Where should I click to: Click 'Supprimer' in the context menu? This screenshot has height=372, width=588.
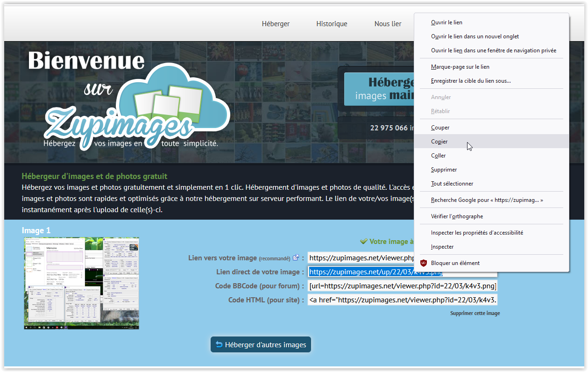click(491, 170)
